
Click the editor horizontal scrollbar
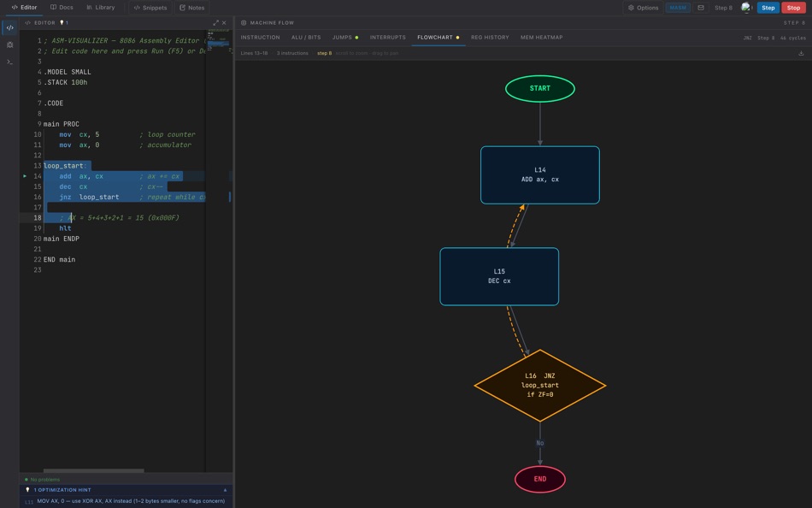click(x=94, y=470)
